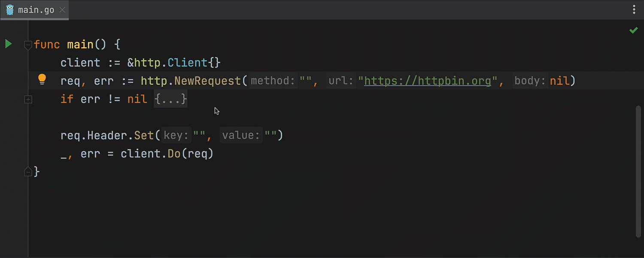Viewport: 644px width, 258px height.
Task: Click the Client type name in http.Client{}
Action: [187, 63]
